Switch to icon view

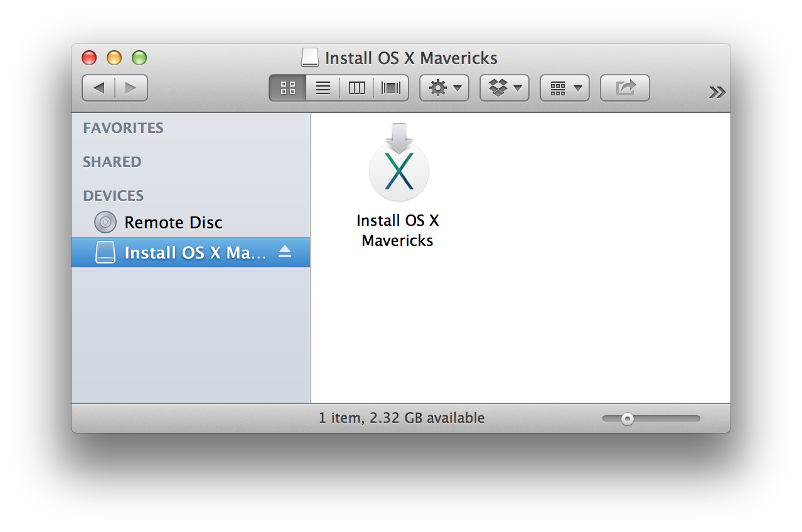coord(288,88)
